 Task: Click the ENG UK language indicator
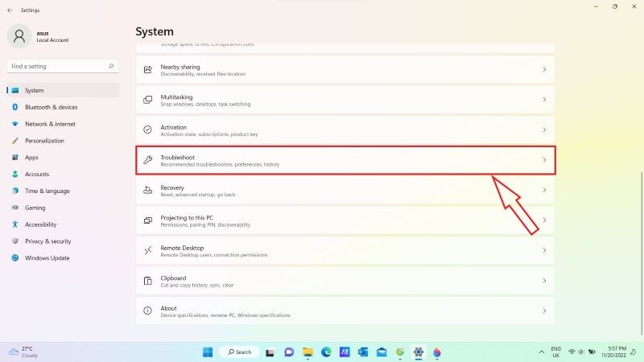(x=555, y=352)
